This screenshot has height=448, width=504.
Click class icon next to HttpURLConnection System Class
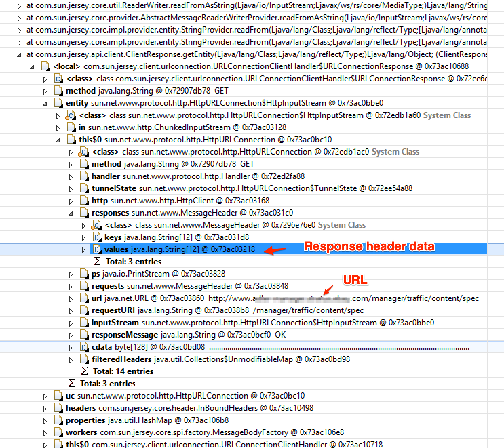(x=83, y=151)
